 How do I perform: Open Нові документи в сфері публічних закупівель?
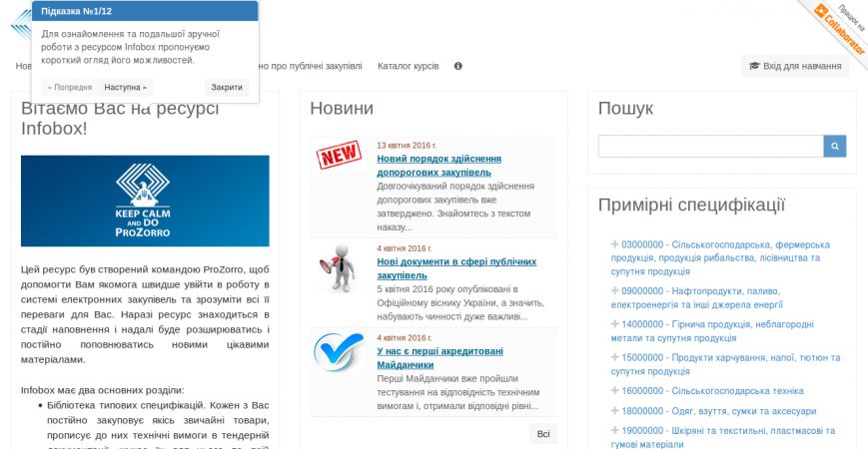pyautogui.click(x=456, y=268)
